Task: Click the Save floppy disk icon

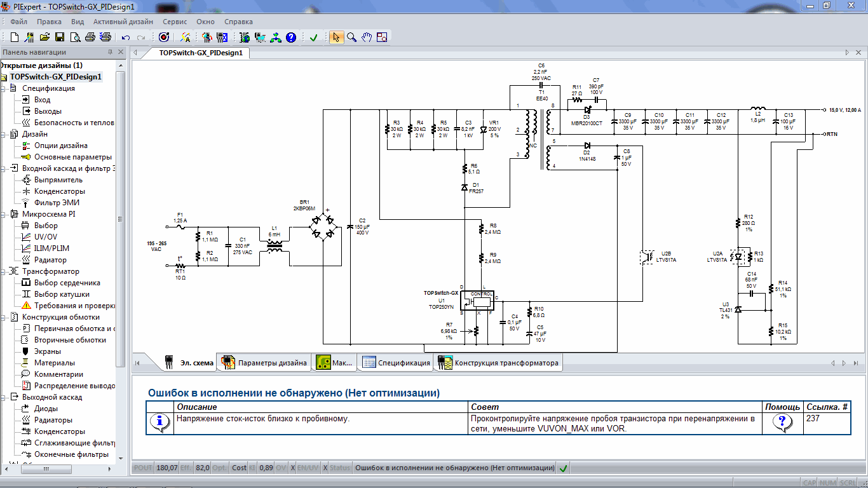Action: (60, 37)
